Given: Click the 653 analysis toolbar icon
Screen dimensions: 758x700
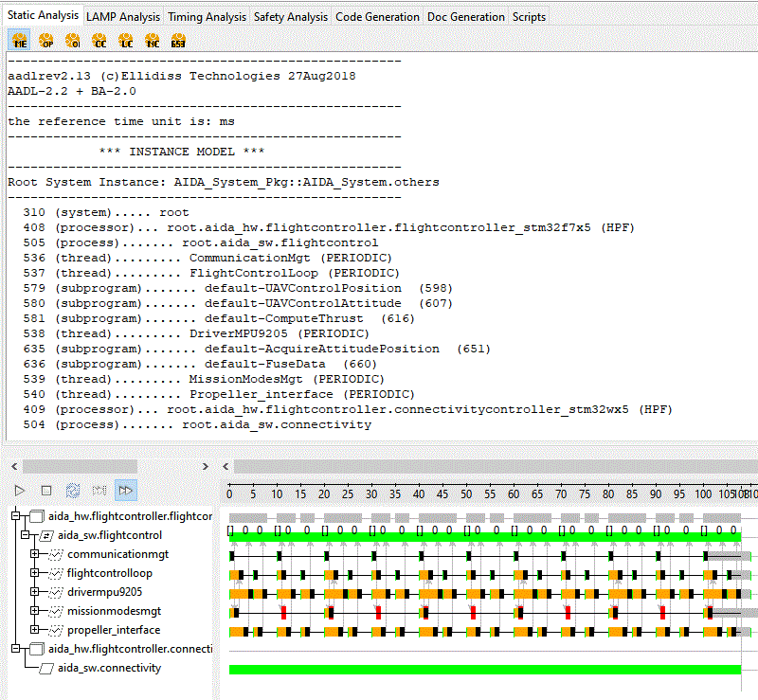Looking at the screenshot, I should click(x=178, y=41).
